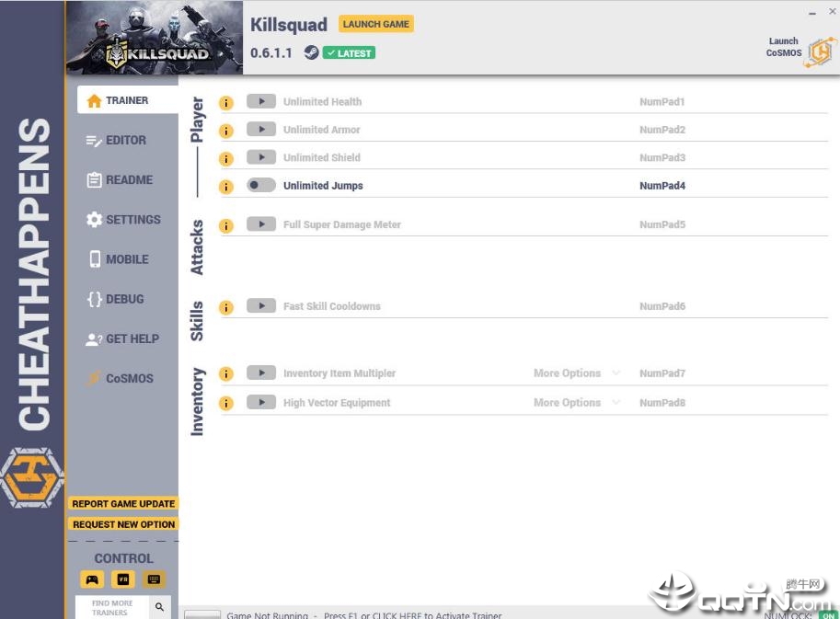840x619 pixels.
Task: Toggle Unlimited Jumps switch
Action: (261, 185)
